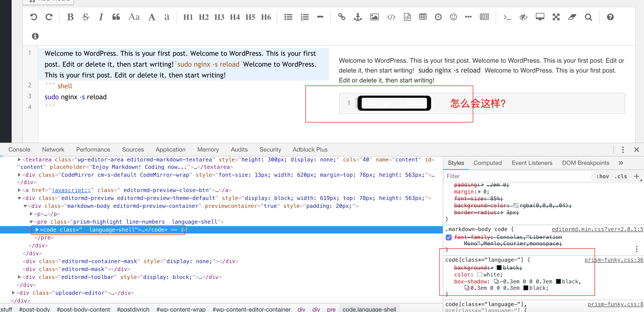Enter fullscreen mode in the editor
The image size is (644, 312).
coord(556,17)
